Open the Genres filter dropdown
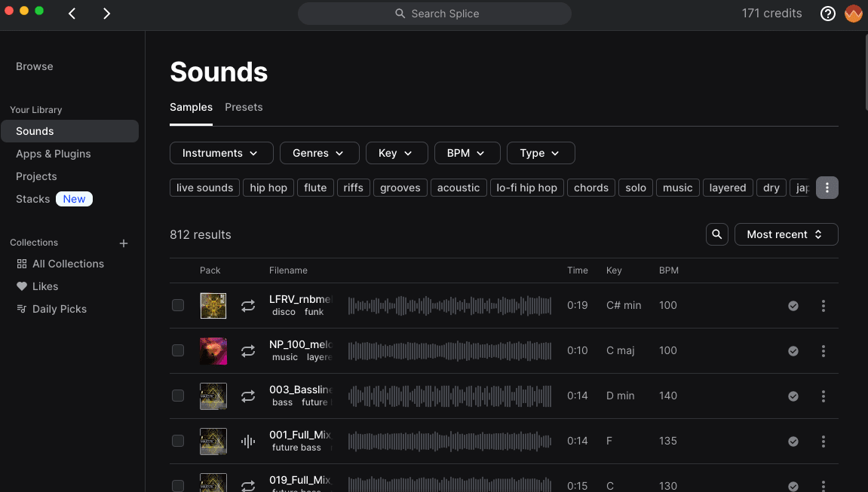This screenshot has height=492, width=868. pyautogui.click(x=320, y=153)
